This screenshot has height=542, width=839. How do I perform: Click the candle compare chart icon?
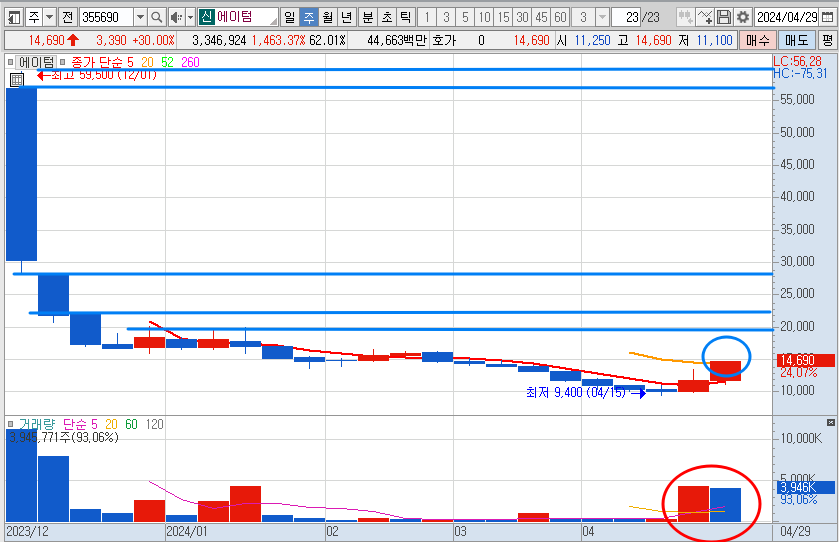point(685,18)
